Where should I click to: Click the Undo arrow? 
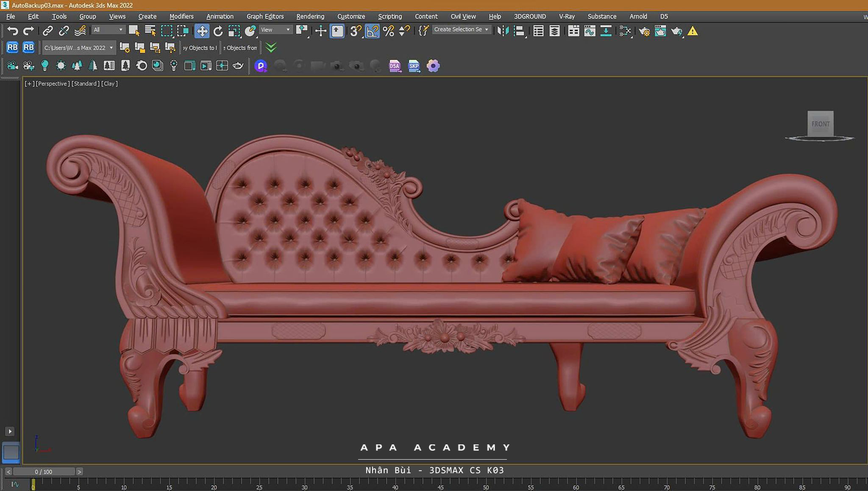click(13, 31)
